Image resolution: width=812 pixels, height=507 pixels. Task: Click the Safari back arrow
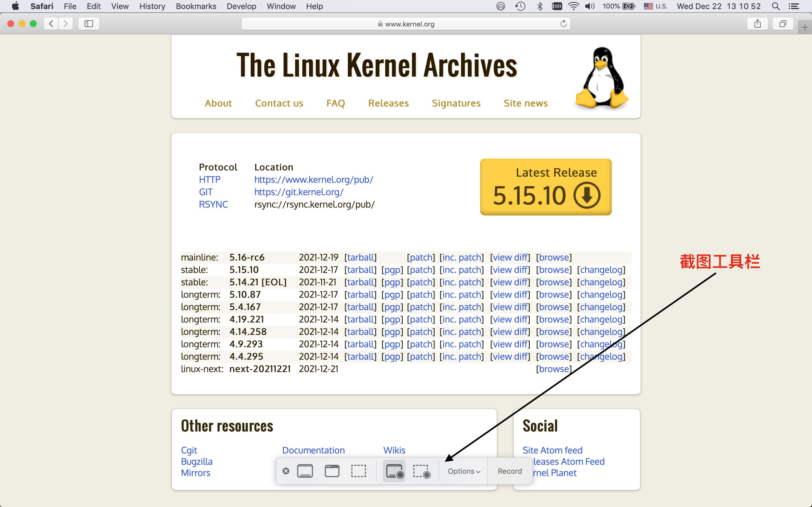[51, 24]
